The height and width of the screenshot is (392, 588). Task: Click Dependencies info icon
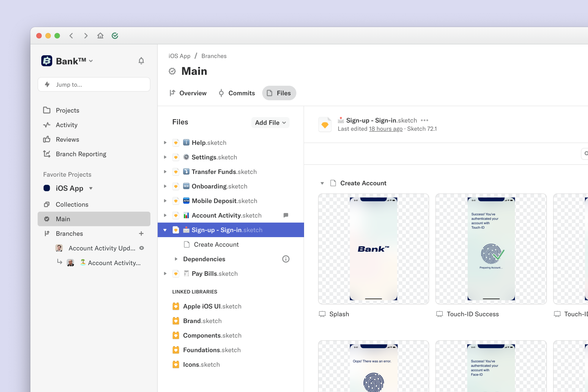pos(286,259)
